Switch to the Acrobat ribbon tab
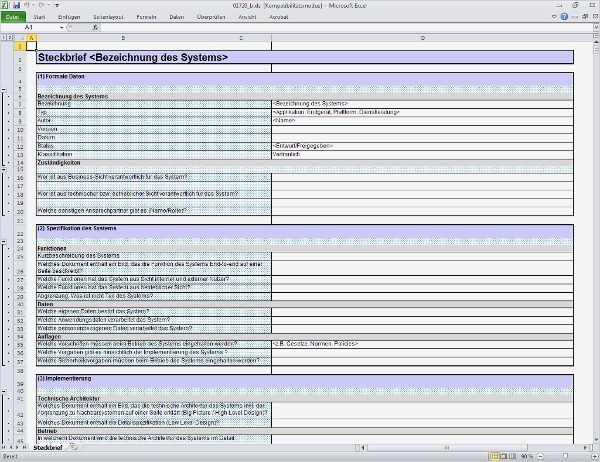This screenshot has width=600, height=462. pyautogui.click(x=279, y=17)
